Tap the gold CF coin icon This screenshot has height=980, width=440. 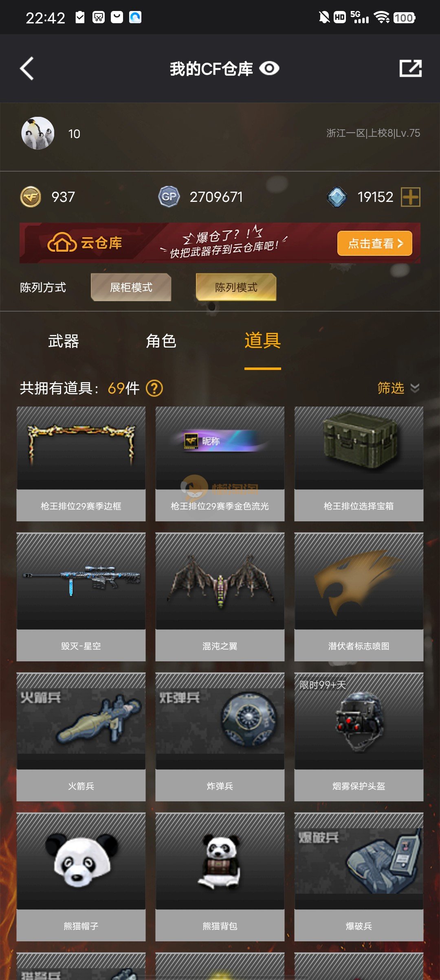[x=31, y=197]
